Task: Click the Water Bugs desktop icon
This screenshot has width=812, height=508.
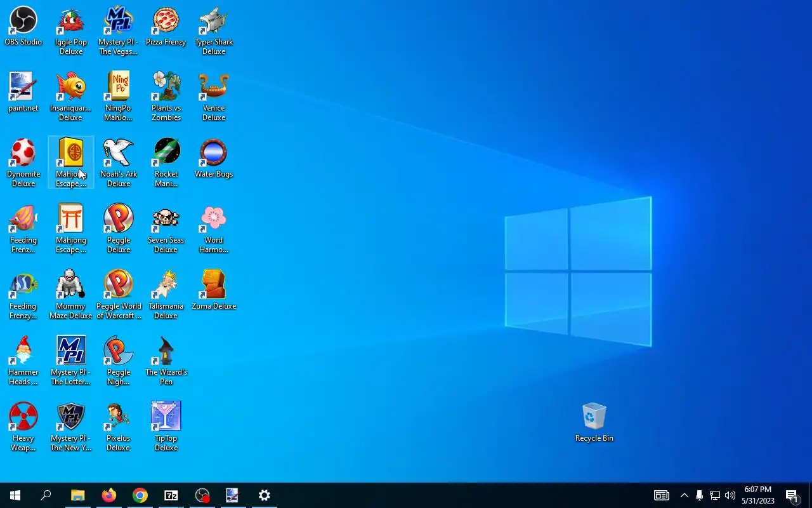Action: (214, 159)
